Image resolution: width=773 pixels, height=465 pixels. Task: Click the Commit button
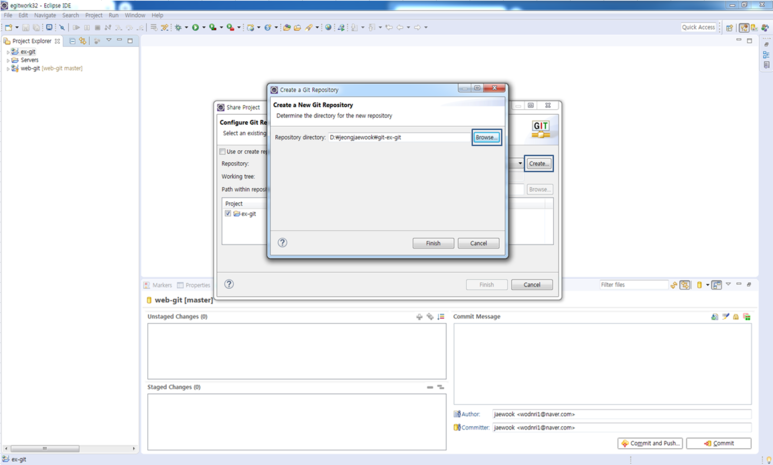(719, 443)
